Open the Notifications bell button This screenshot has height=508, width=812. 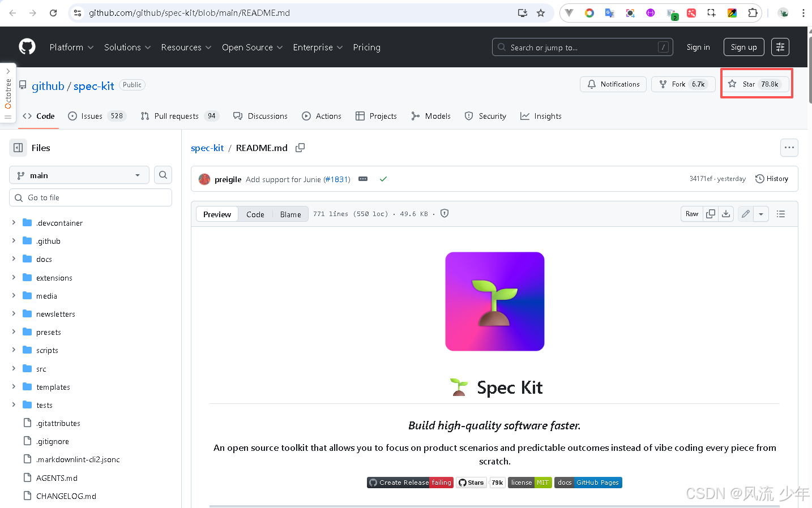613,84
